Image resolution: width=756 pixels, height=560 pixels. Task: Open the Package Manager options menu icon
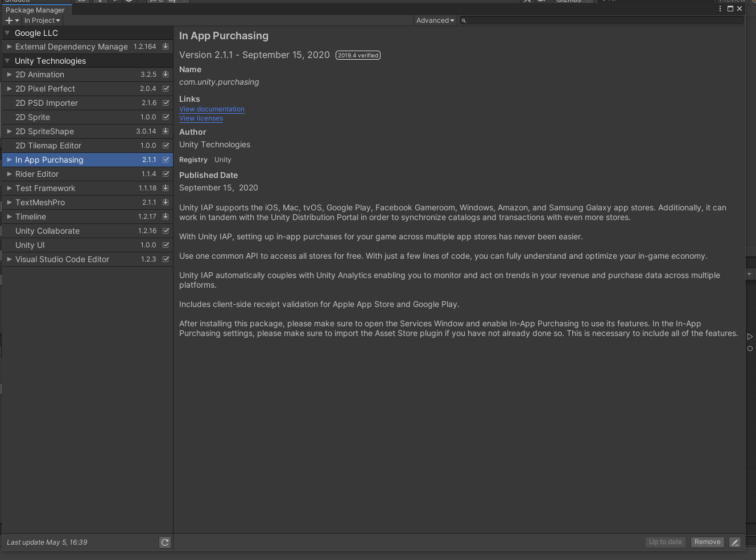(720, 9)
